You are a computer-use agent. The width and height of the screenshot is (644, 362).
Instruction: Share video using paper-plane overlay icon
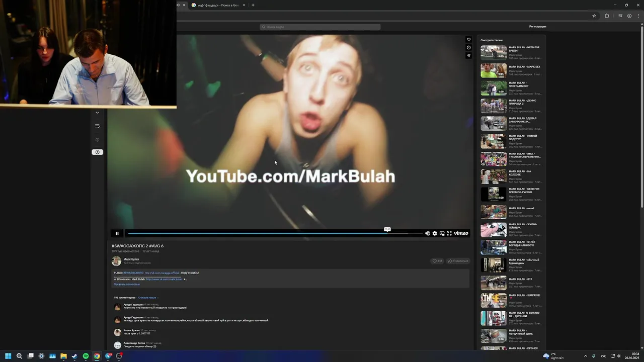pyautogui.click(x=468, y=56)
